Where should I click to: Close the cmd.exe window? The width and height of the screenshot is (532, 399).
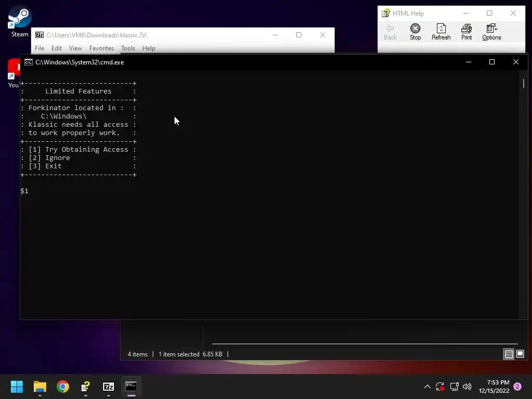(x=516, y=62)
